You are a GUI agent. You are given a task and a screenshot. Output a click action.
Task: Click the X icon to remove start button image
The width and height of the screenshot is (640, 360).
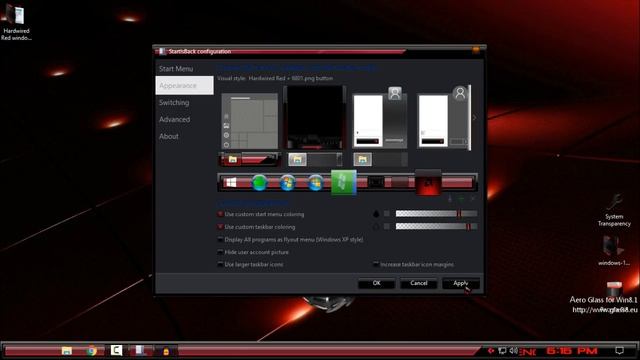tap(473, 199)
